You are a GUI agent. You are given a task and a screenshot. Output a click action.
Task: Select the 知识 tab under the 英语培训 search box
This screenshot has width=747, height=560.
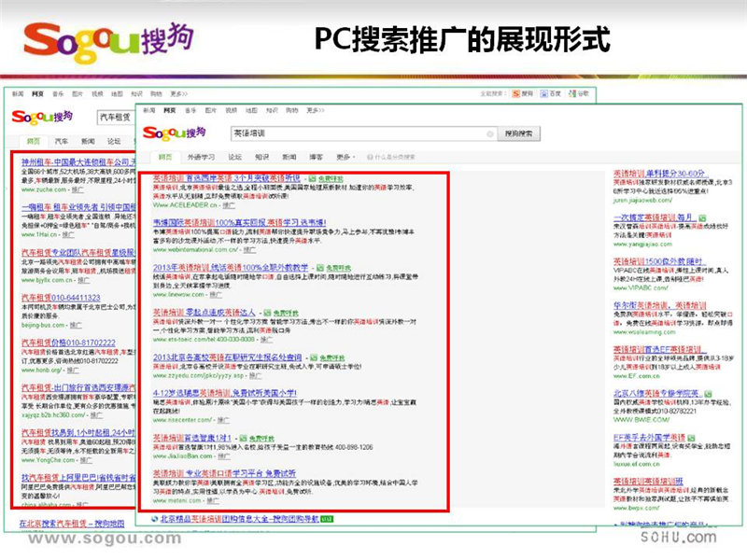262,157
